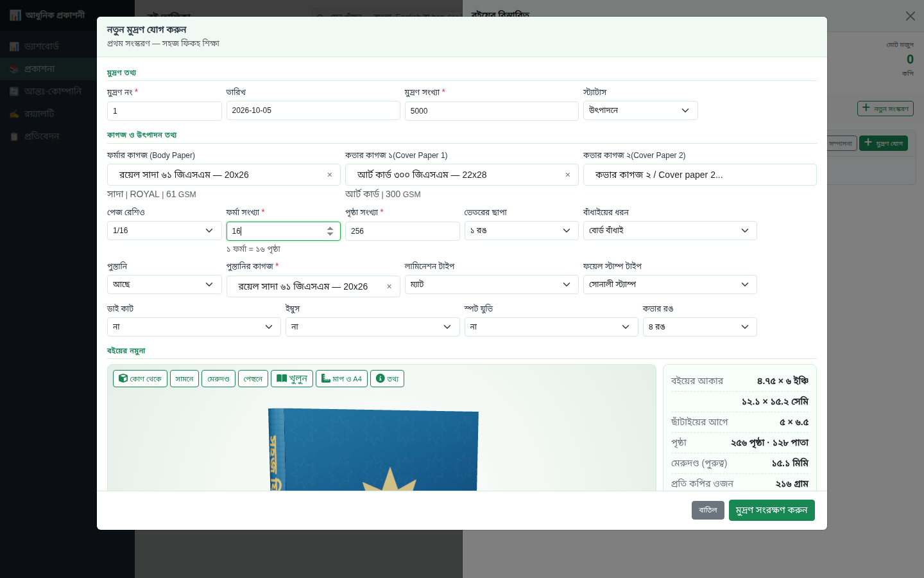Open the book with খুলুন button
This screenshot has width=924, height=578.
tap(292, 379)
